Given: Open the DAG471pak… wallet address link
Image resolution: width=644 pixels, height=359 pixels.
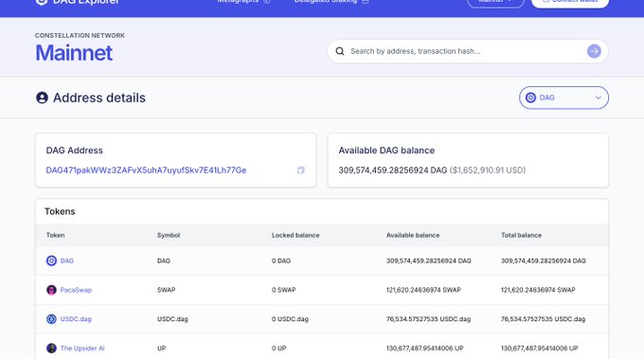Looking at the screenshot, I should coord(146,171).
